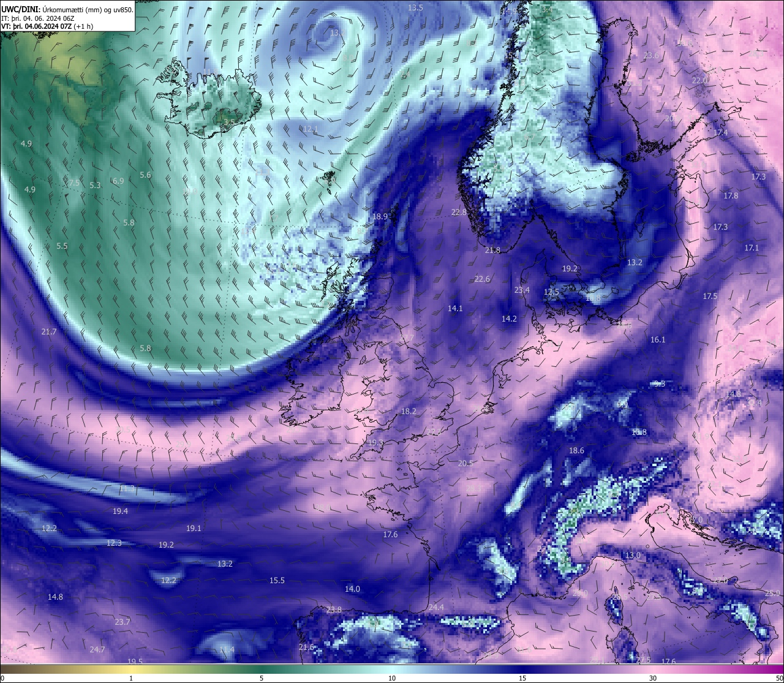Click the 21.8 value south of Norway

(x=492, y=250)
